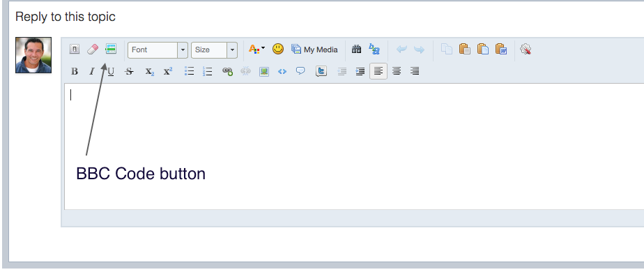
Task: Toggle italic formatting
Action: (x=92, y=72)
